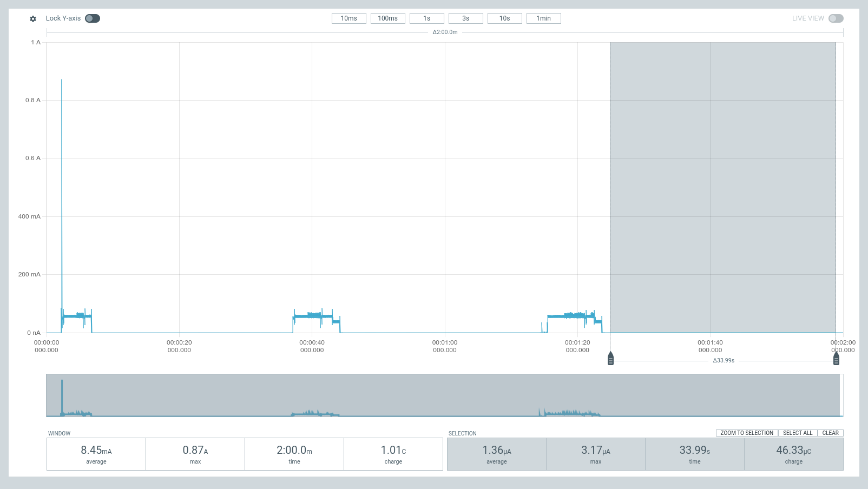Clear the current selection with CLEAR
Screen dimensions: 868x489
[831, 433]
